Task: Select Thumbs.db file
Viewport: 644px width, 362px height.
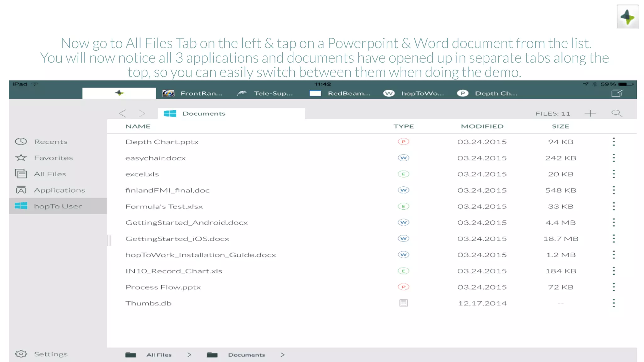Action: (148, 303)
